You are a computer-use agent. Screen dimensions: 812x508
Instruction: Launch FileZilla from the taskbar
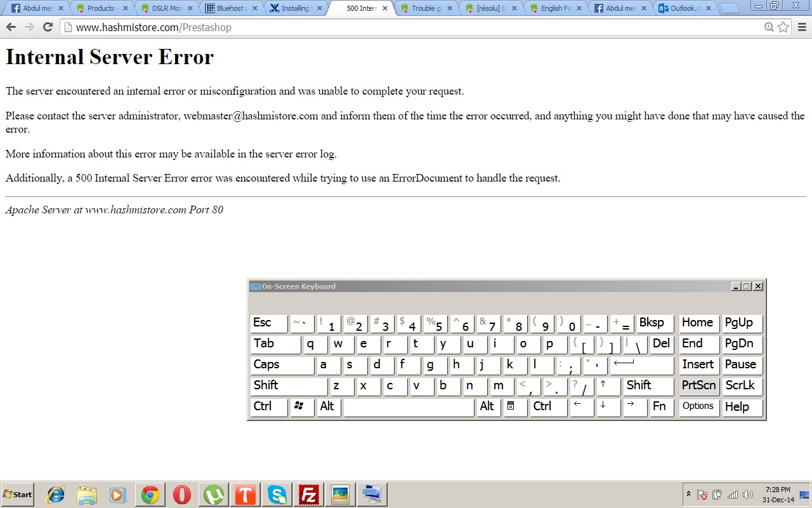click(x=309, y=494)
